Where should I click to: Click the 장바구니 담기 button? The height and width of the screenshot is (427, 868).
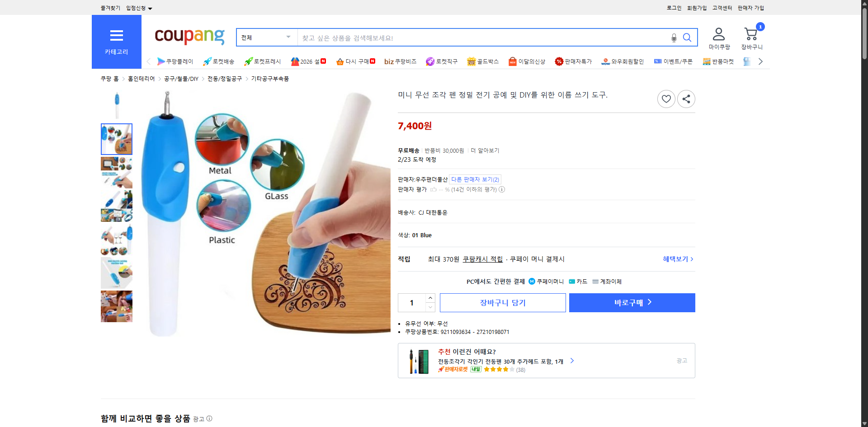point(502,303)
